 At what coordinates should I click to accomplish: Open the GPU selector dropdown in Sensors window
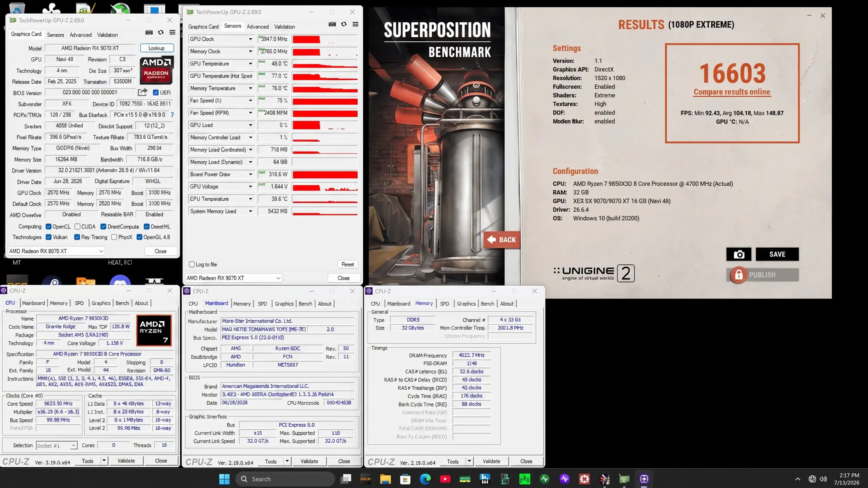coord(234,278)
